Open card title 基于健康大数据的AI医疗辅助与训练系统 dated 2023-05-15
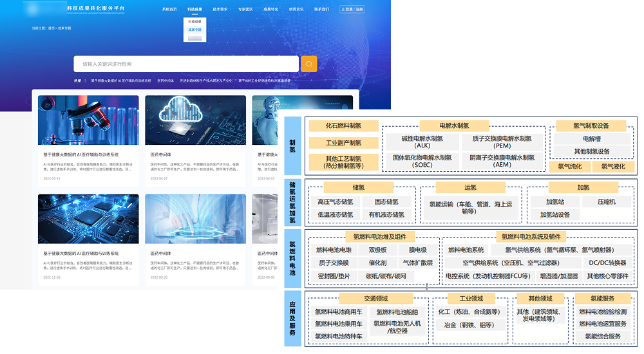Viewport: 644px width, 354px height. (x=81, y=155)
